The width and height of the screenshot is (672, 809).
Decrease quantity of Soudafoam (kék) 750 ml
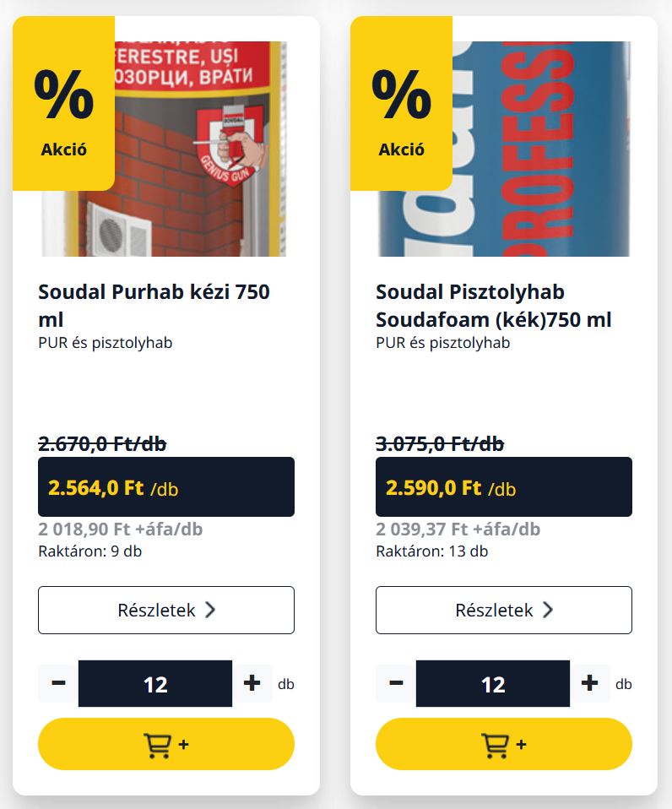pyautogui.click(x=396, y=683)
